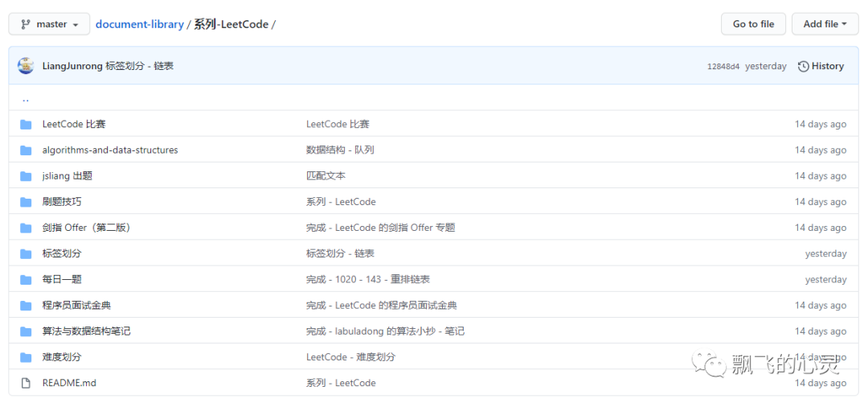Open the 难度划分 folder

61,357
